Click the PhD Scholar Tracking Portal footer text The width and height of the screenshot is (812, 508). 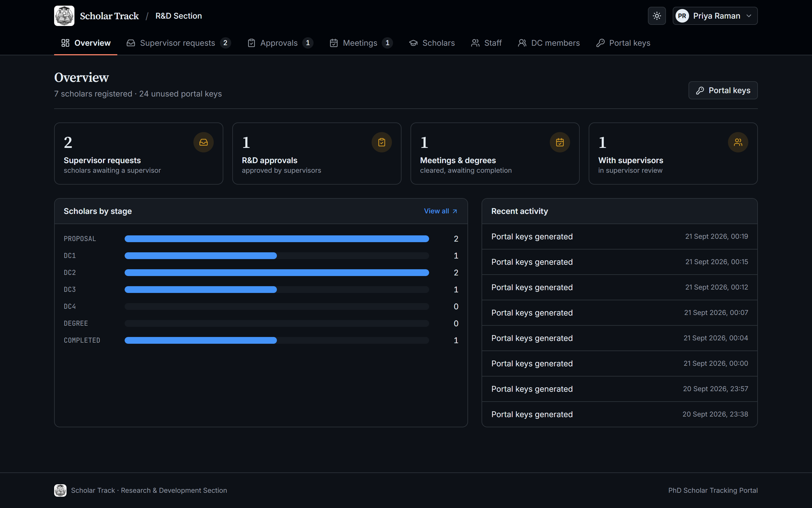point(713,490)
